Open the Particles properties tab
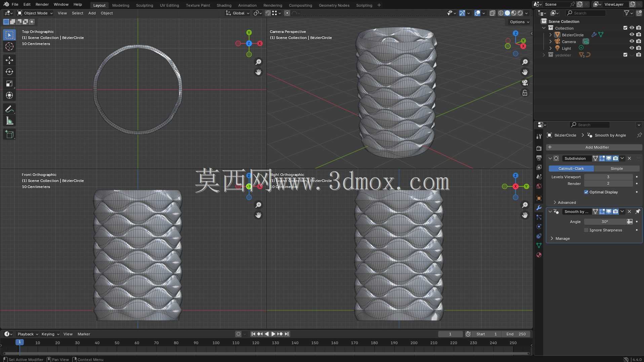This screenshot has width=644, height=362. [539, 217]
